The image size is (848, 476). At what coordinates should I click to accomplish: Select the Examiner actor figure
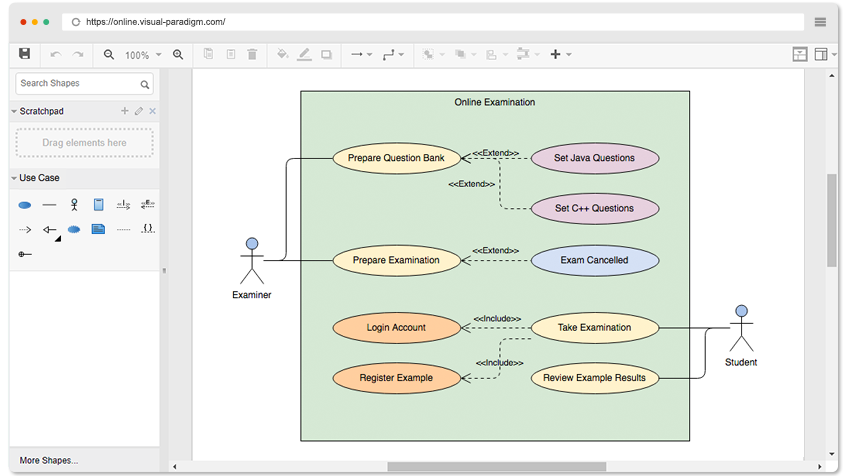pyautogui.click(x=252, y=262)
